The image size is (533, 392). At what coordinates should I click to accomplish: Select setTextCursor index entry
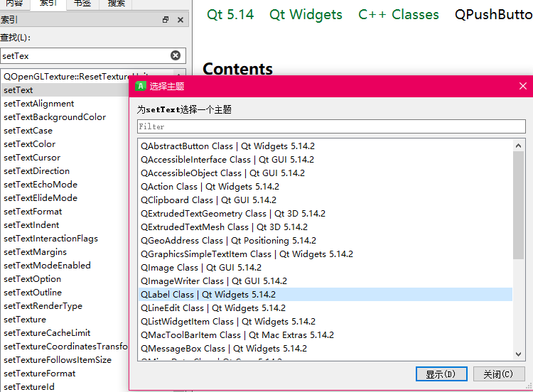65,158
